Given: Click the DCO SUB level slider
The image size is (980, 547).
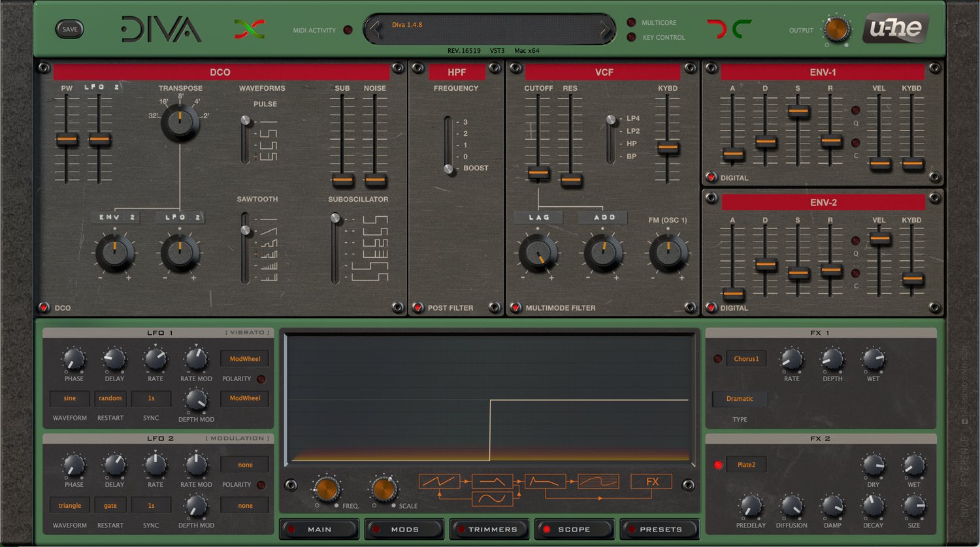Looking at the screenshot, I should pos(342,179).
